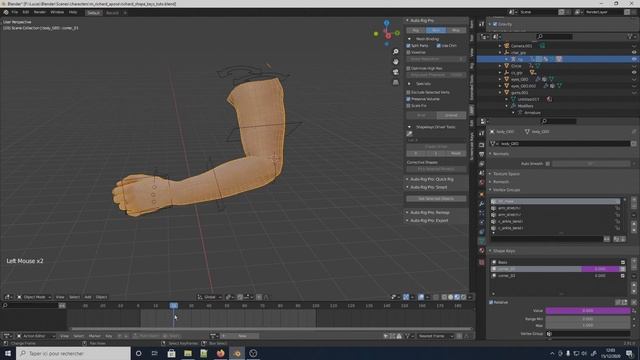
Task: Open the Modifiers wrench properties tab
Action: [x=482, y=203]
